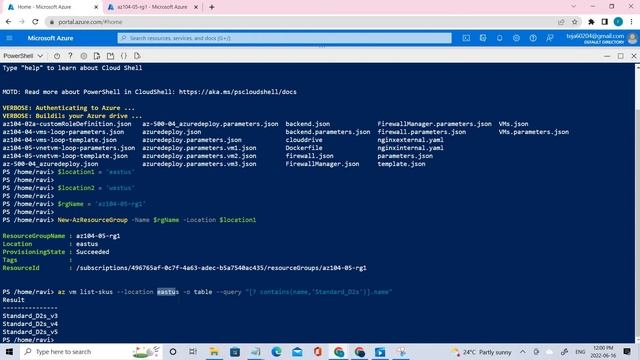Viewport: 640px width, 360px height.
Task: Reload the Azure portal page
Action: click(x=36, y=22)
